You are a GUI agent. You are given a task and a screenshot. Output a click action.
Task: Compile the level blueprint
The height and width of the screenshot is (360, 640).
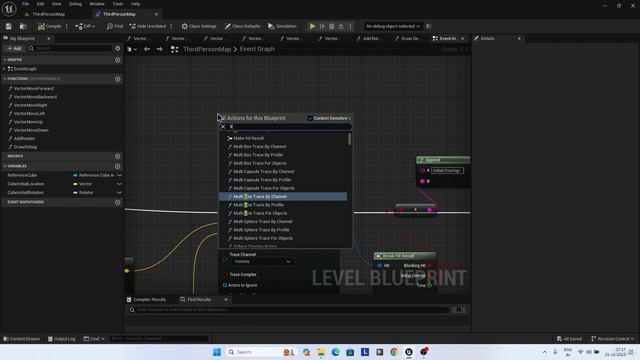(x=49, y=26)
